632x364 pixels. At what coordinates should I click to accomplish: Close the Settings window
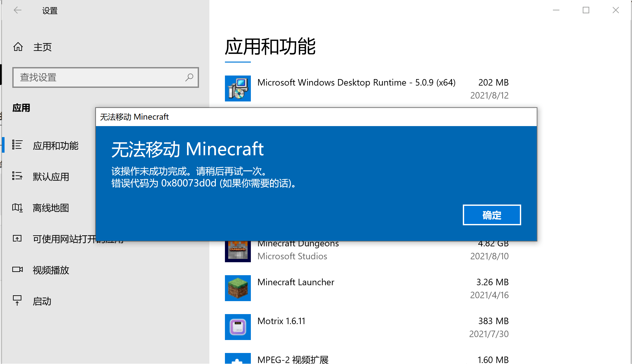(616, 10)
